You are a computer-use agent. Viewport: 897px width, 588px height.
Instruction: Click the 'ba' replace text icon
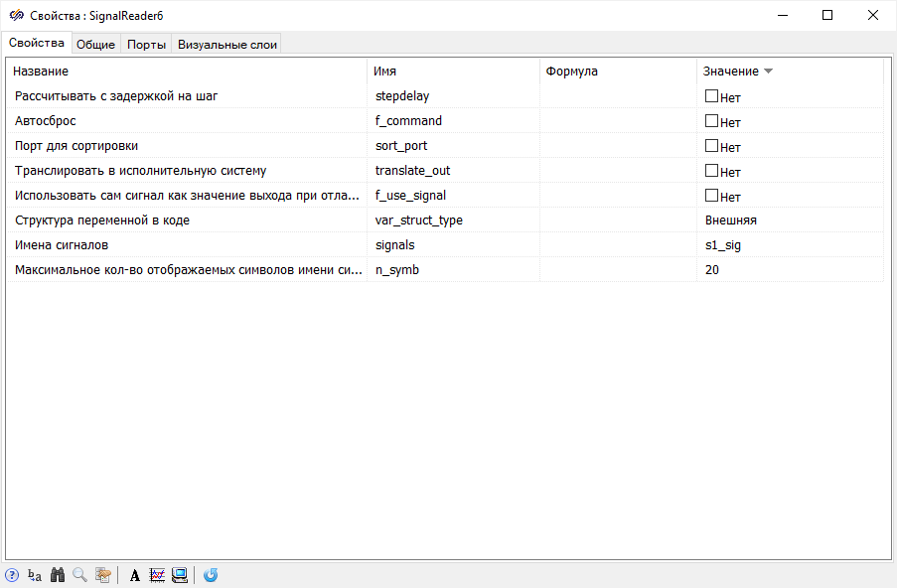[35, 575]
